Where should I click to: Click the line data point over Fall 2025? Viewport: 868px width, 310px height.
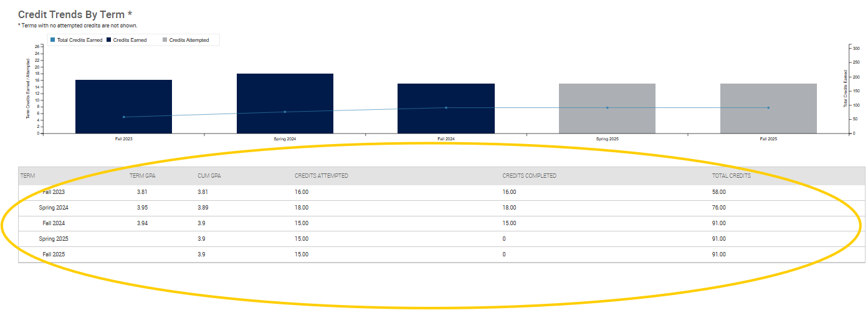[768, 107]
